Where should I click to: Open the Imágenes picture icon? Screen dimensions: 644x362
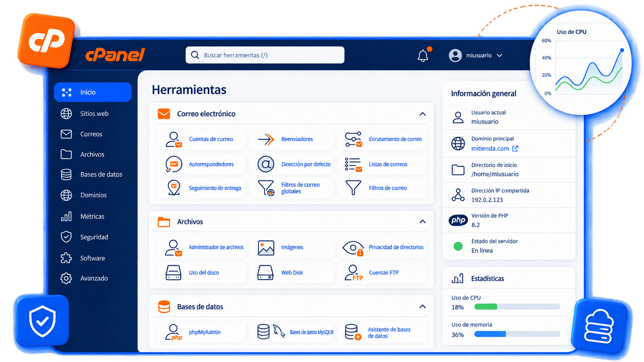click(266, 248)
